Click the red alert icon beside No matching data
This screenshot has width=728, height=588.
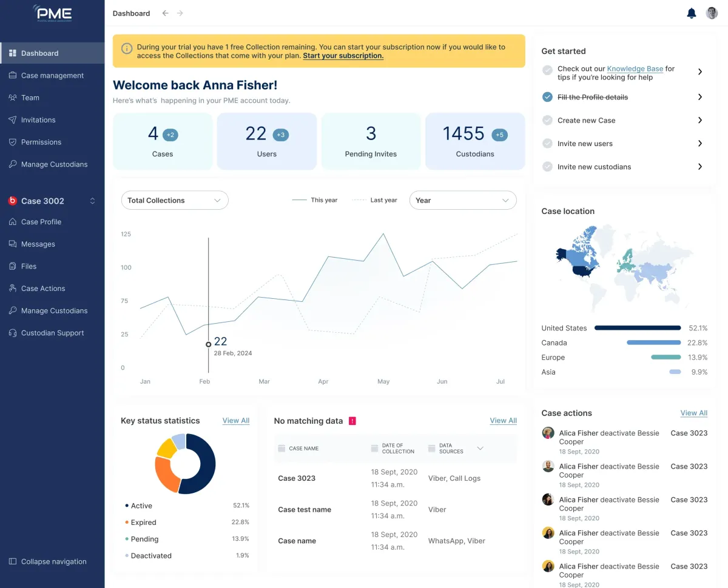(352, 421)
